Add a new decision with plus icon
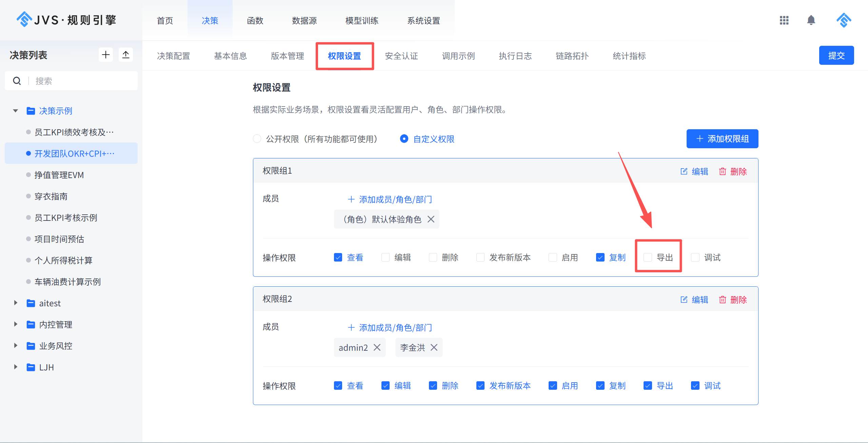Image resolution: width=868 pixels, height=443 pixels. pos(106,55)
